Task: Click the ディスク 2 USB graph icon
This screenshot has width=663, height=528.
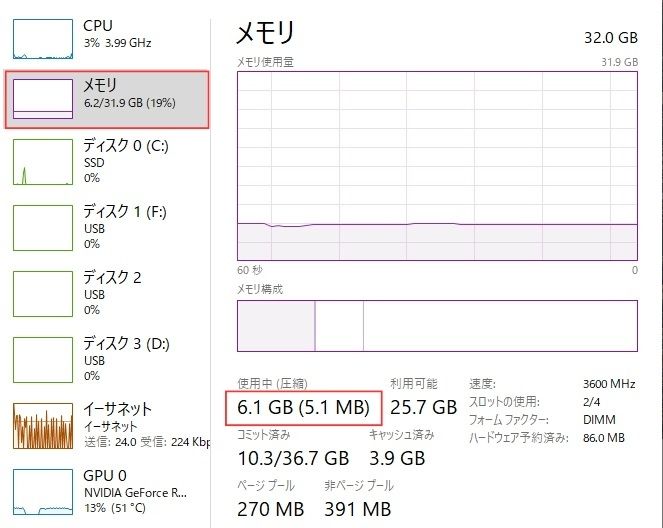Action: (x=43, y=293)
